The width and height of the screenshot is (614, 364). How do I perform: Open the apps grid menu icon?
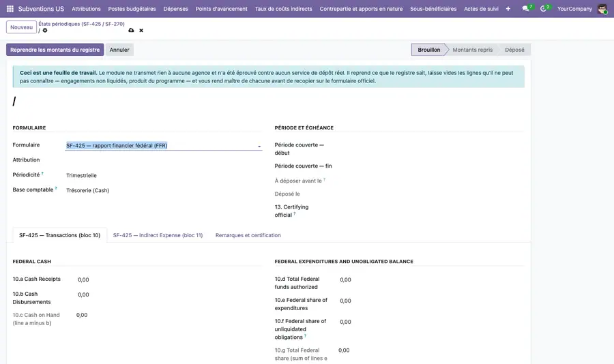[x=10, y=9]
